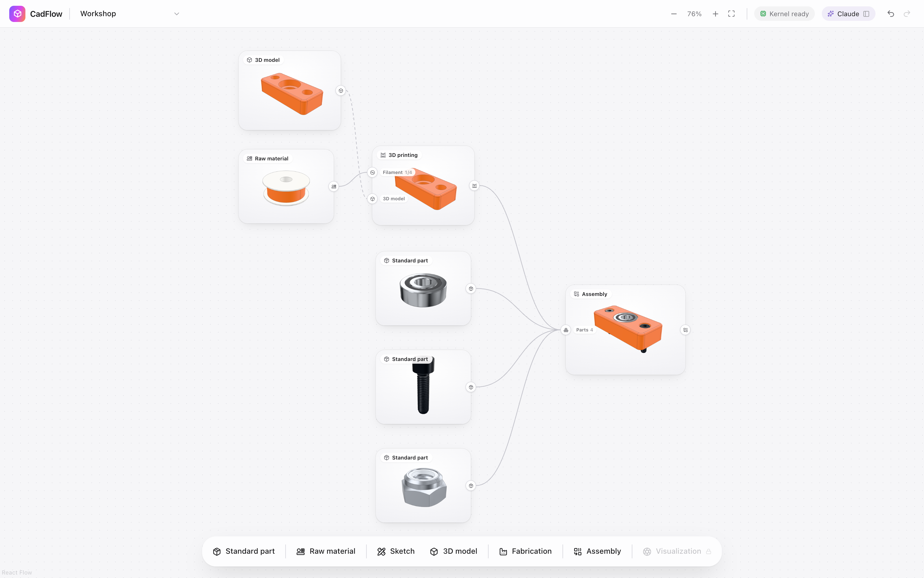Click the Parts 4 label on Assembly

coord(584,330)
